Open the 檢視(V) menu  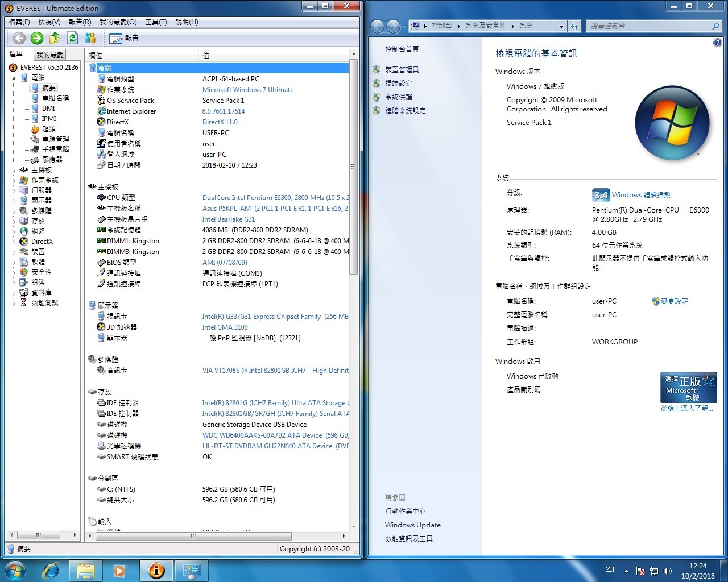point(49,22)
